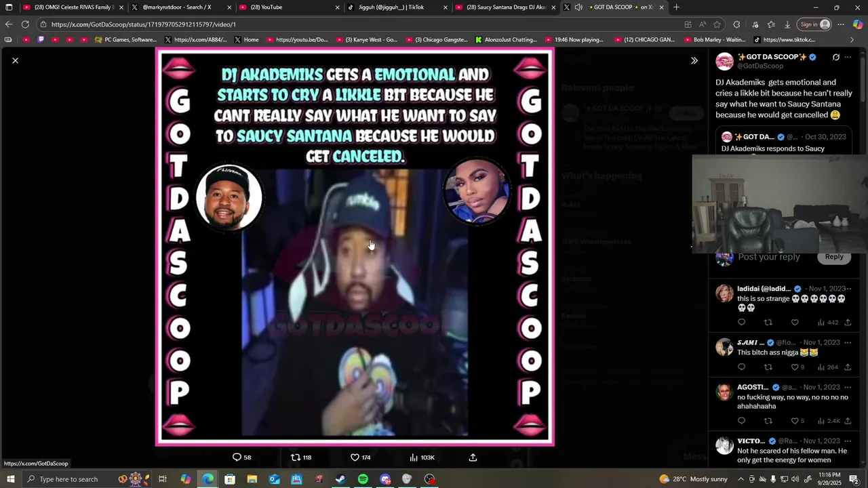Like the SAMI comment with 9 likes
Viewport: 868px width, 488px height.
[797, 367]
